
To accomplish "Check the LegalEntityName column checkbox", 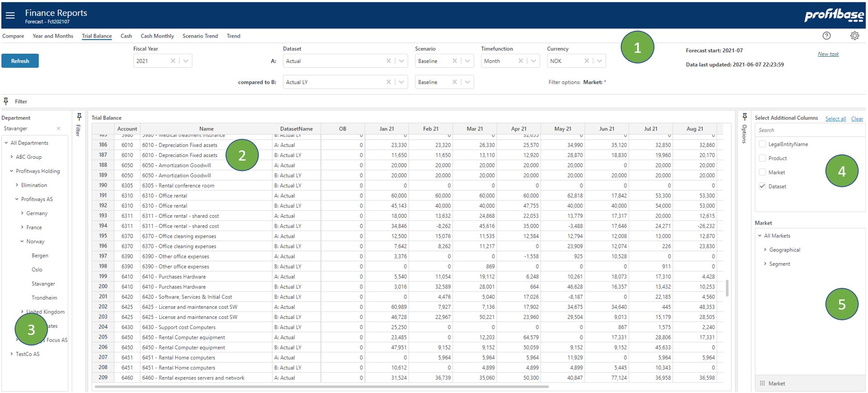I will [x=762, y=144].
